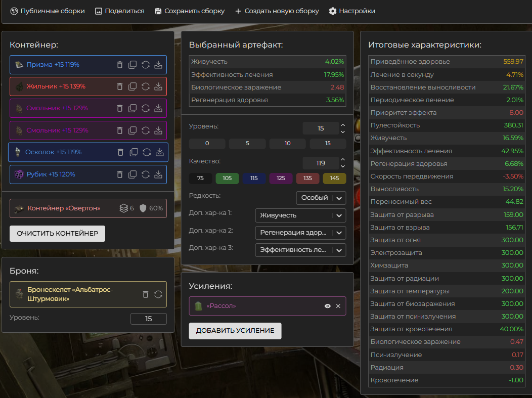Click the Скорость передвижения stat row
The image size is (532, 398).
click(x=447, y=176)
